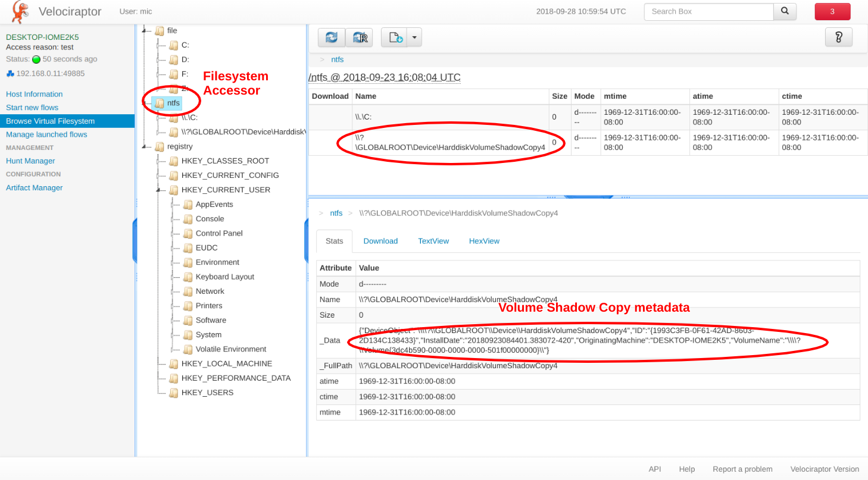Switch to the HexView tab
This screenshot has height=480, width=868.
coord(484,241)
